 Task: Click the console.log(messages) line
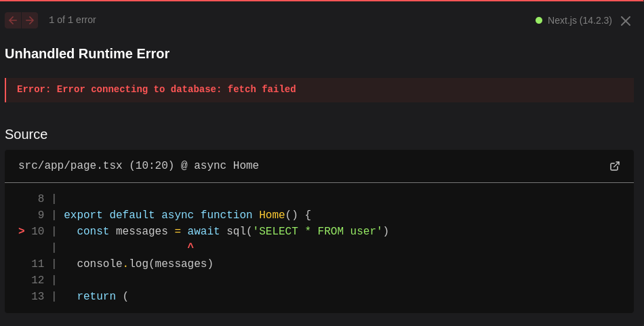pos(145,264)
